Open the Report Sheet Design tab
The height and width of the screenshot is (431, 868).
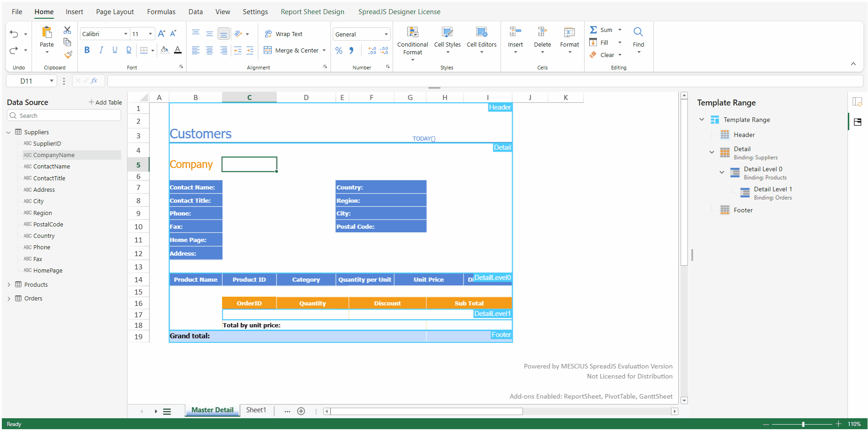(312, 12)
